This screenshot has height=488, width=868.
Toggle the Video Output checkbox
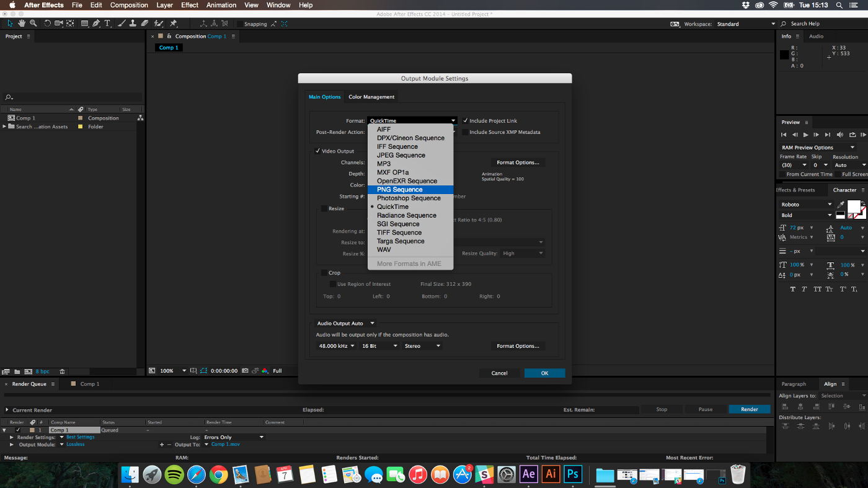coord(317,151)
